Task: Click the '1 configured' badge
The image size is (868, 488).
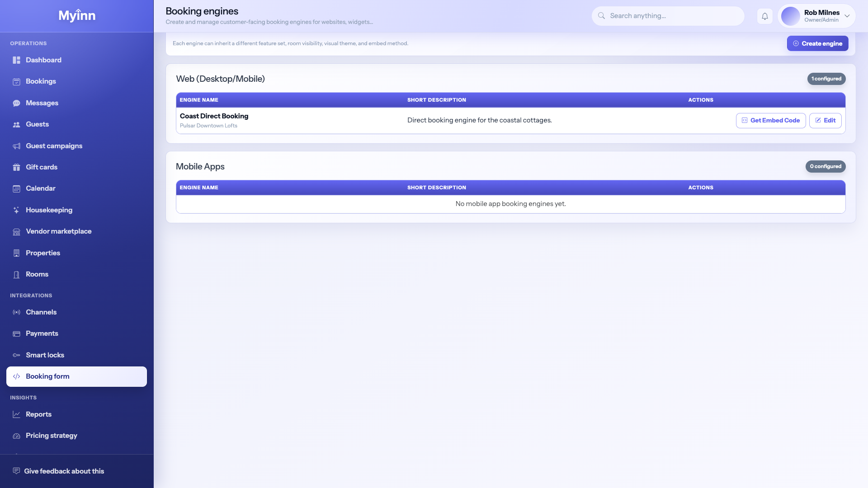Action: coord(826,79)
